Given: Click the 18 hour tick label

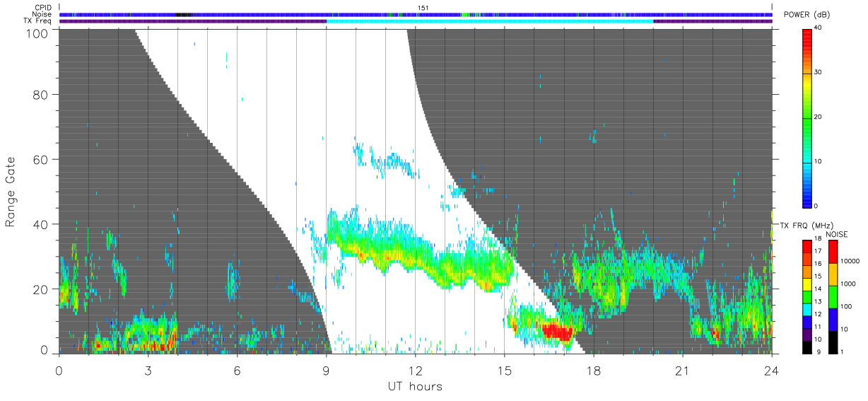Looking at the screenshot, I should coord(593,370).
